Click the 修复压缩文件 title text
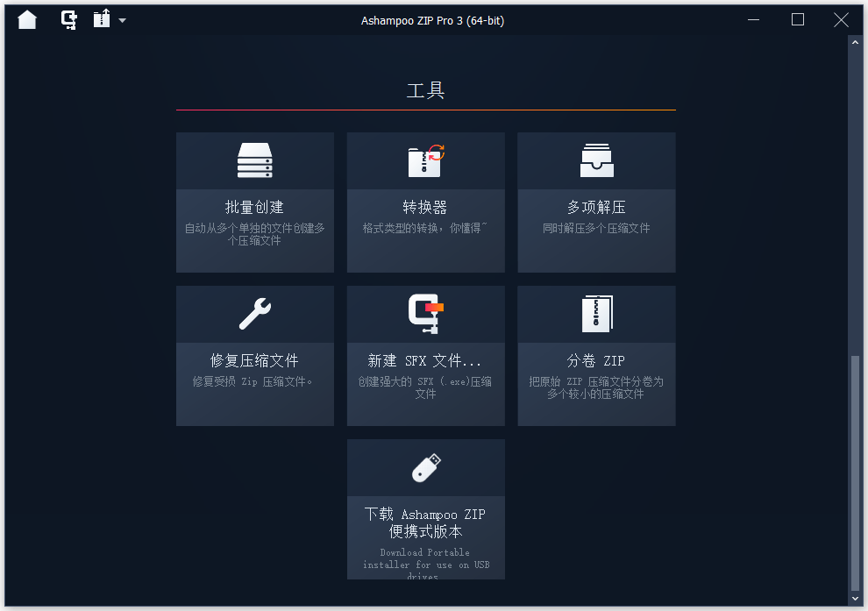The image size is (868, 611). [254, 361]
